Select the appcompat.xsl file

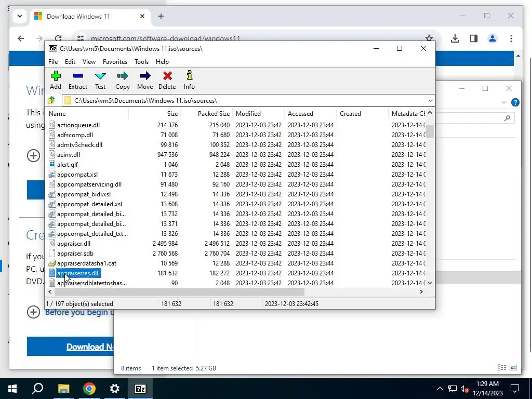(x=77, y=175)
